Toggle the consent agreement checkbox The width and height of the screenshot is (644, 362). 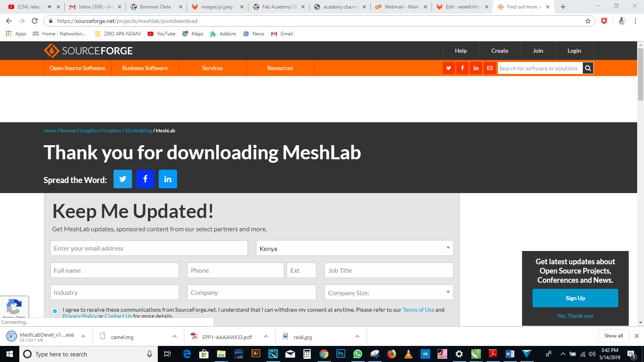[55, 311]
